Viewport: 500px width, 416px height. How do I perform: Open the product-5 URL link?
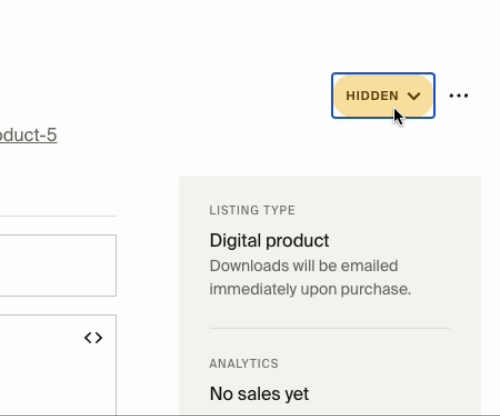(x=28, y=135)
